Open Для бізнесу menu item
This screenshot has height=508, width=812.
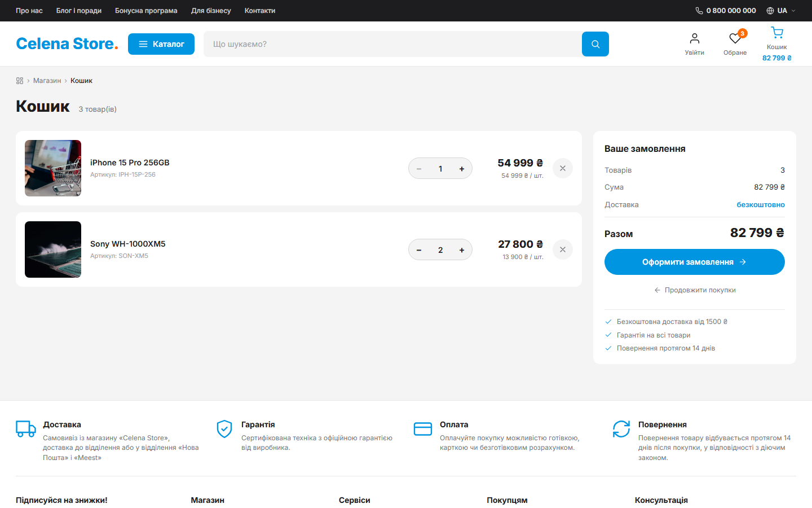(x=211, y=11)
